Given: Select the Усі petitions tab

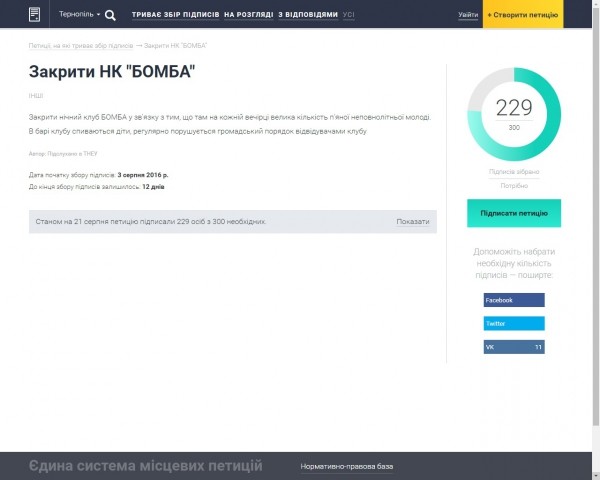Looking at the screenshot, I should (349, 15).
